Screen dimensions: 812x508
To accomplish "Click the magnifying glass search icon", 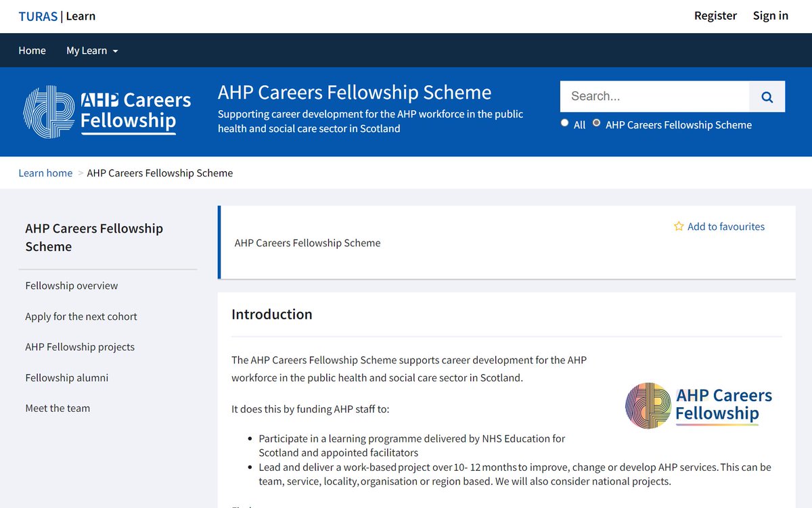I will pos(767,97).
